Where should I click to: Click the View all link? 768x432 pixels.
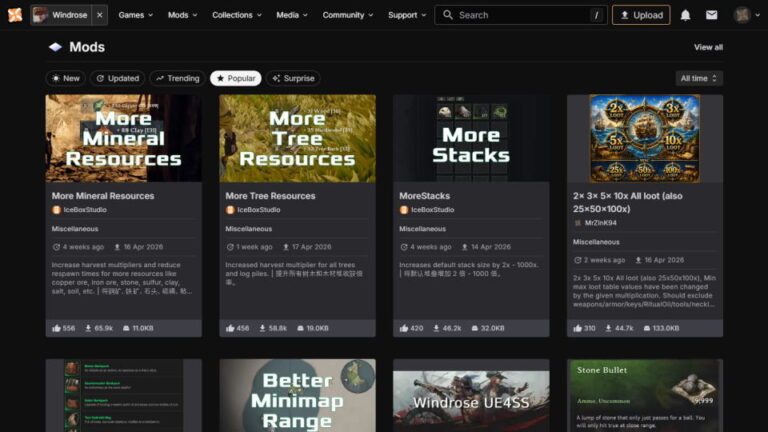tap(708, 48)
